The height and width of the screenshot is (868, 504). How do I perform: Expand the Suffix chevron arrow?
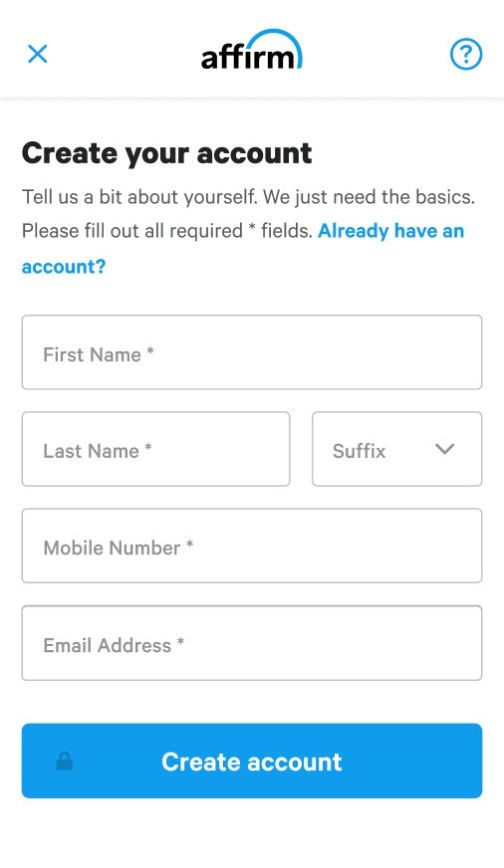(x=445, y=449)
